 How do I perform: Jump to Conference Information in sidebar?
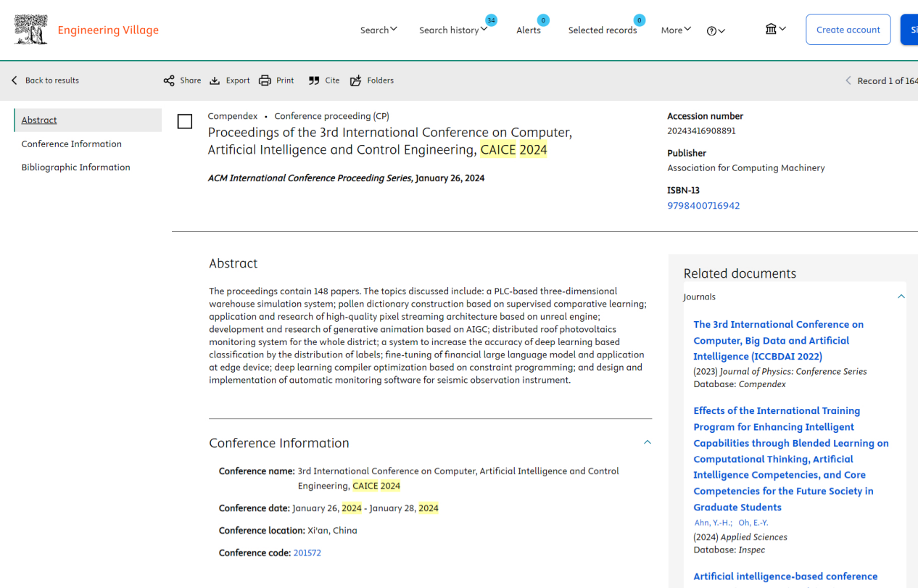72,144
